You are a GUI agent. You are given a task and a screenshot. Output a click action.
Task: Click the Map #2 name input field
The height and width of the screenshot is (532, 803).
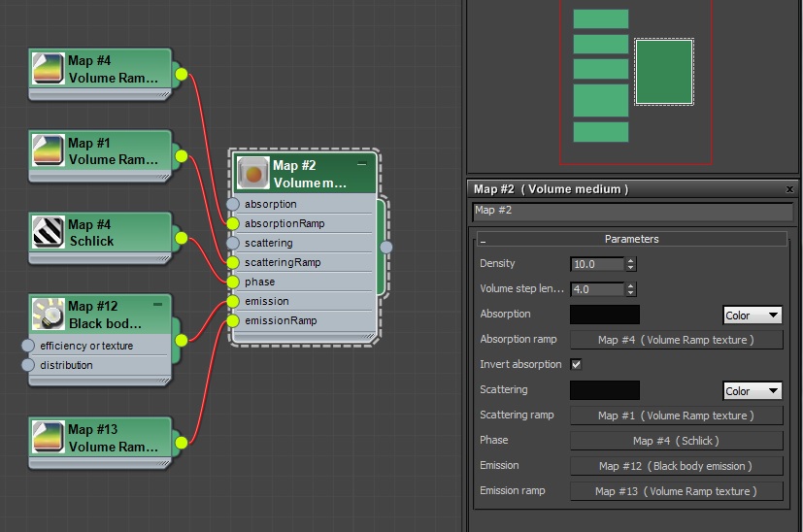[x=632, y=211]
